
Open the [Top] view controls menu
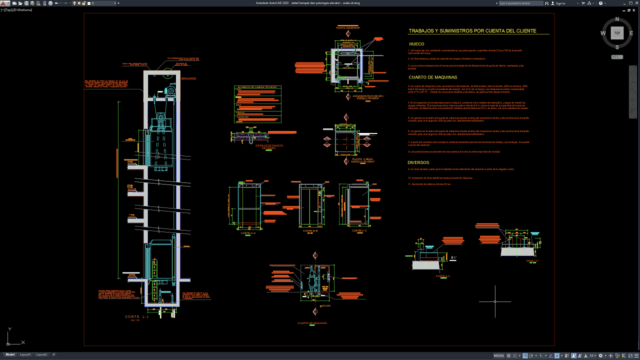8,10
